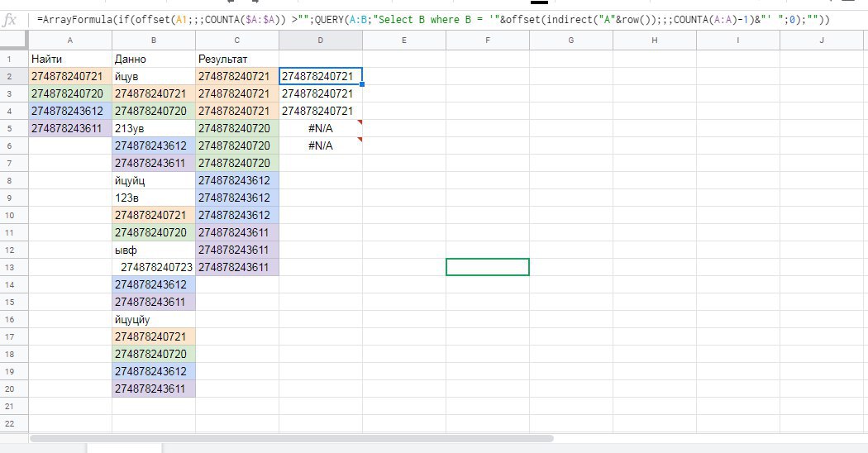Select cell D4 with 274878240721

321,111
